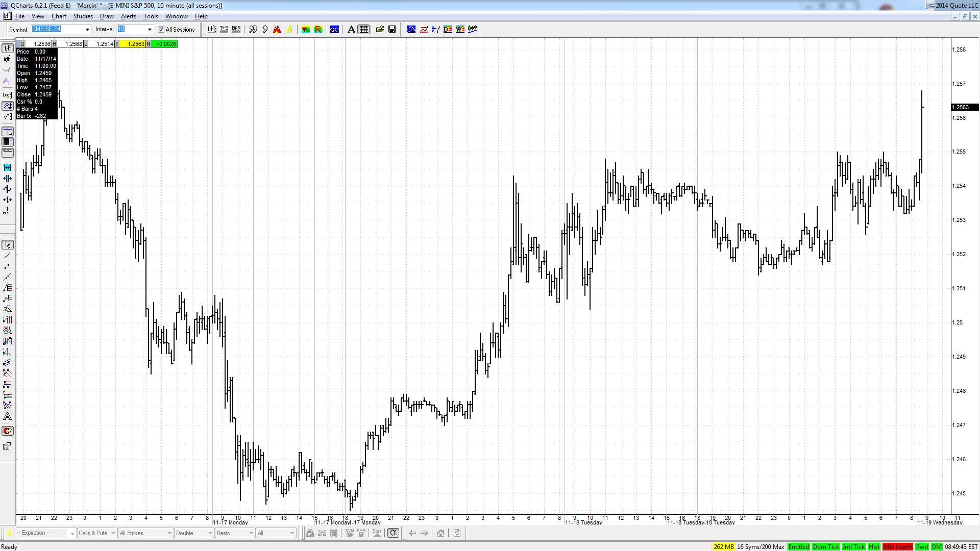Image resolution: width=980 pixels, height=551 pixels.
Task: Click the open folder icon
Action: [x=380, y=30]
